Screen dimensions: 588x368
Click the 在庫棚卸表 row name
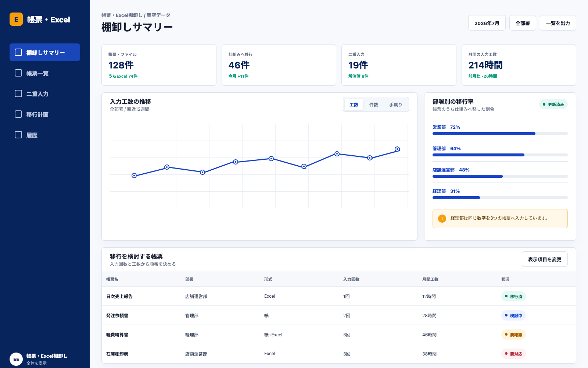click(x=117, y=354)
